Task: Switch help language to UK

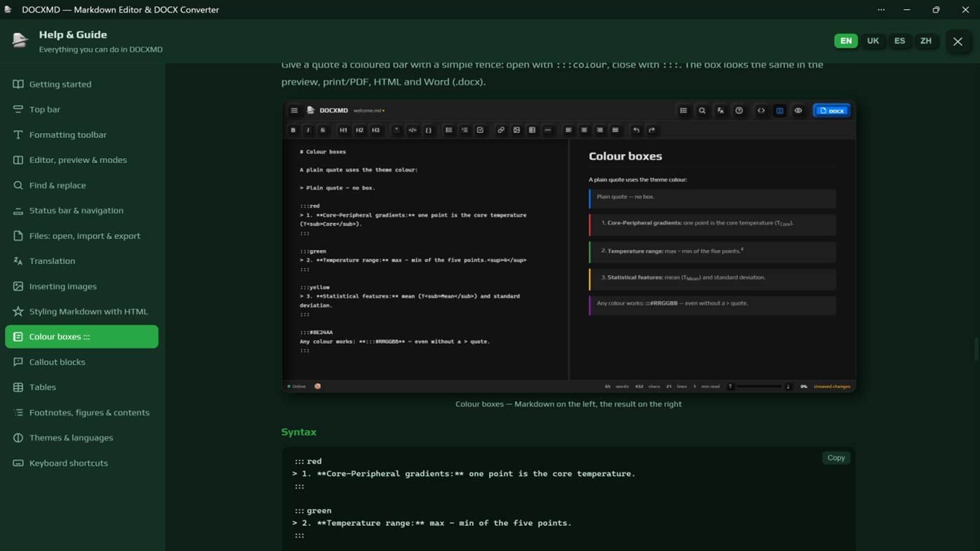Action: coord(873,41)
